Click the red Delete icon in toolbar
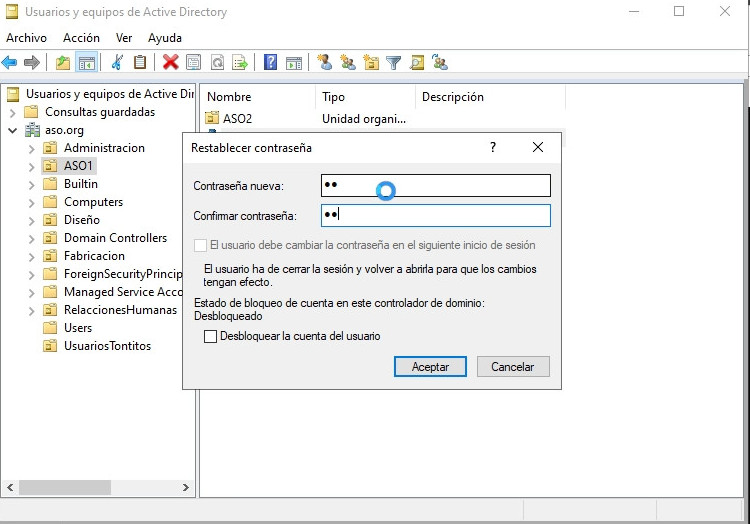Viewport: 750px width, 524px height. point(170,62)
